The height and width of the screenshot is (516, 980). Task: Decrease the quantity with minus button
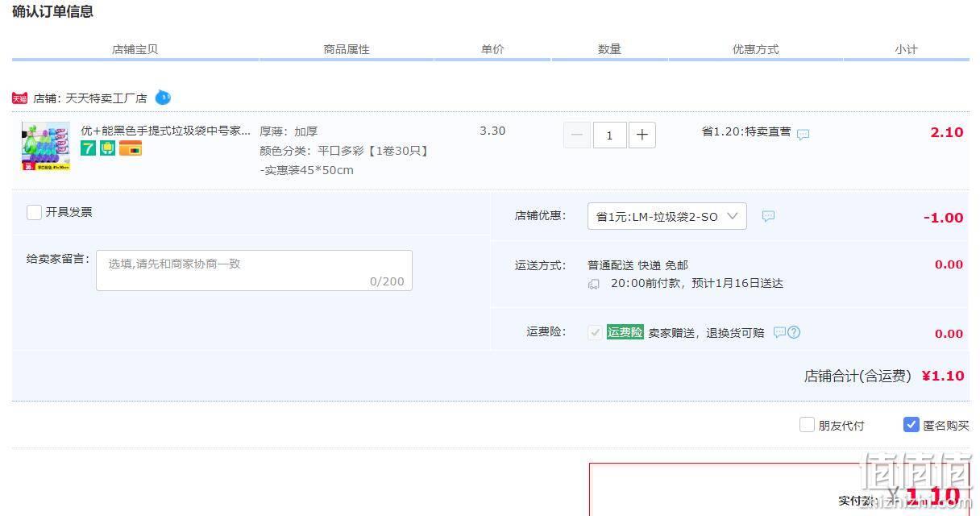tap(577, 135)
